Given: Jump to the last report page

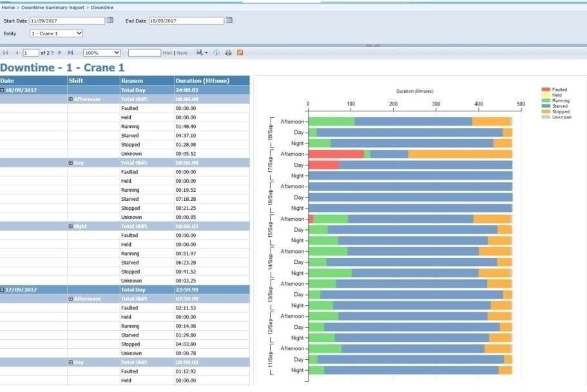Looking at the screenshot, I should tap(71, 53).
